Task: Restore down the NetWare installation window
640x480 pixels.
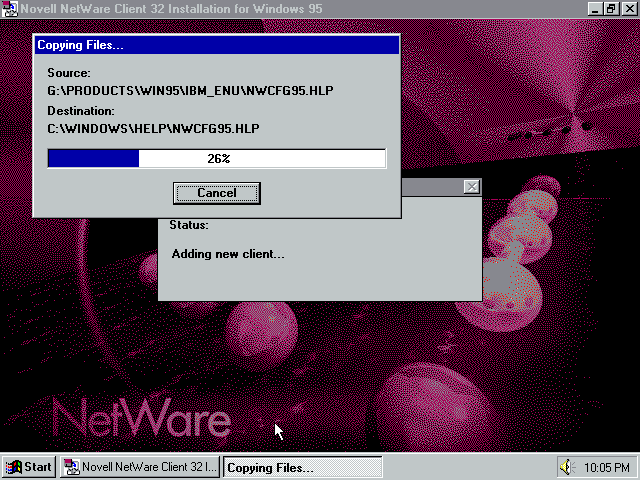Action: (x=611, y=9)
